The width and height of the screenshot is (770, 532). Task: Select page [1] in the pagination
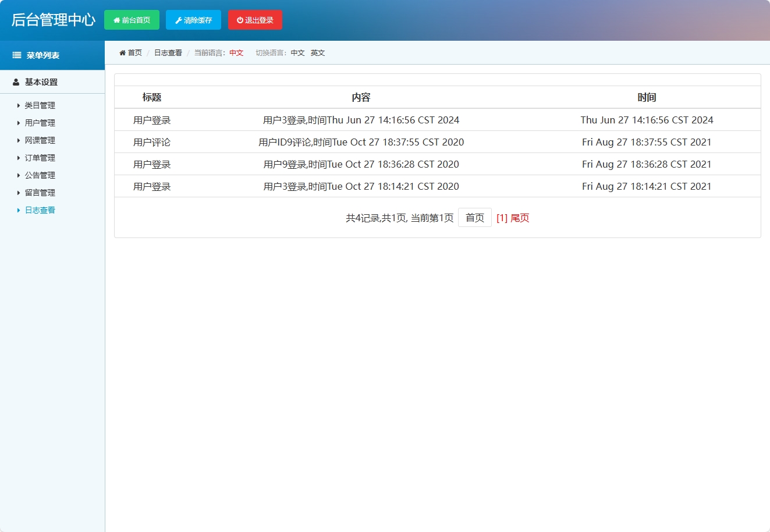pos(502,218)
